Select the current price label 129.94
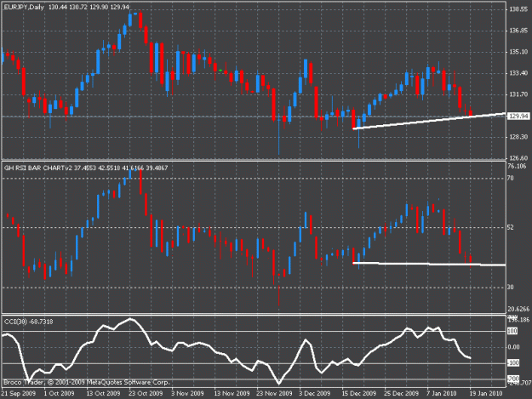Image resolution: width=532 pixels, height=399 pixels. [518, 116]
